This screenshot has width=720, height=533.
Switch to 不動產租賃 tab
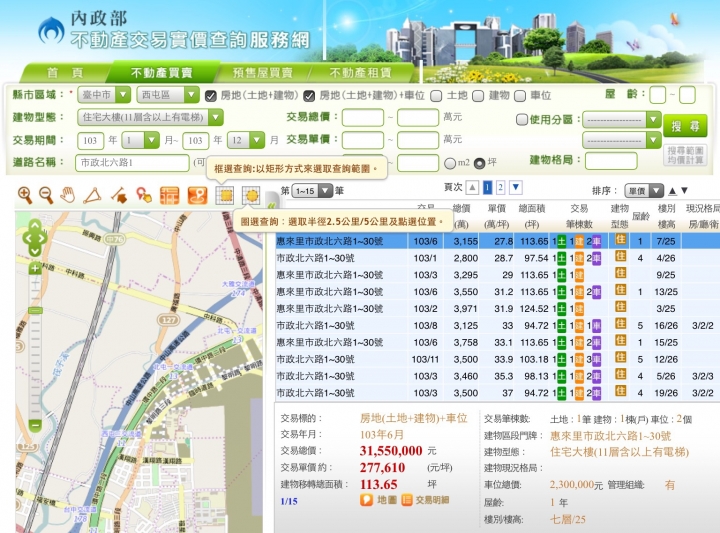point(360,73)
